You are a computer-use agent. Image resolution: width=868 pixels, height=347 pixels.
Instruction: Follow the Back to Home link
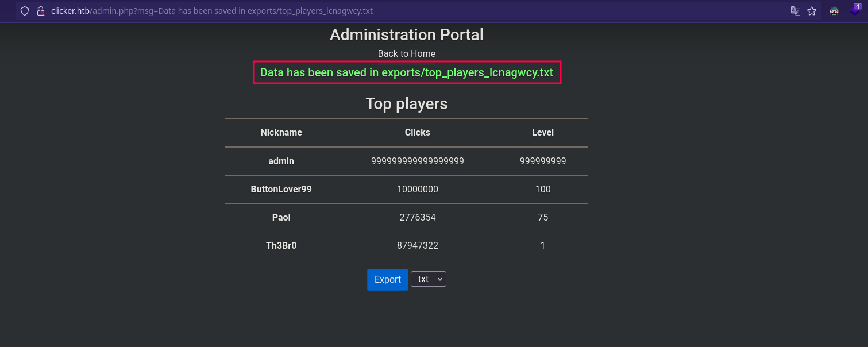point(407,53)
